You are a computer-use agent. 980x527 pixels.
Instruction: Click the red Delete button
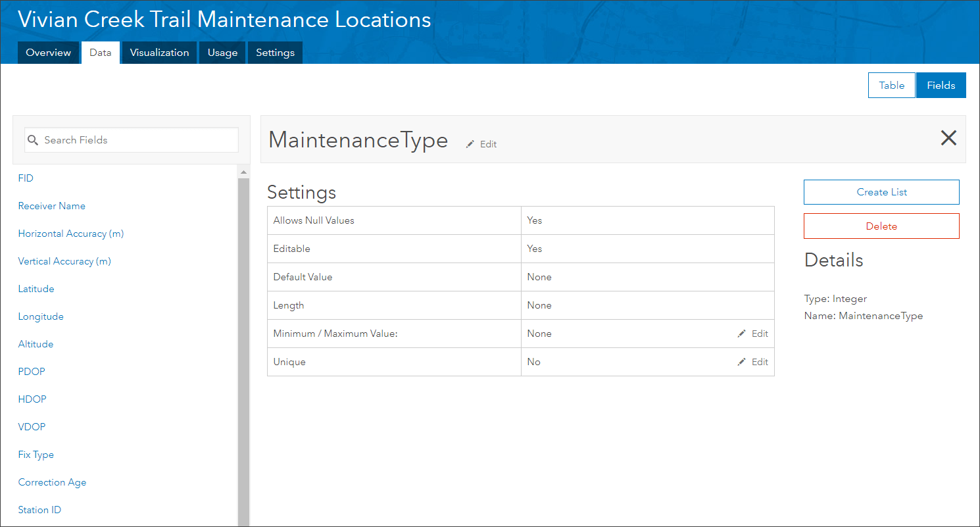click(x=881, y=226)
